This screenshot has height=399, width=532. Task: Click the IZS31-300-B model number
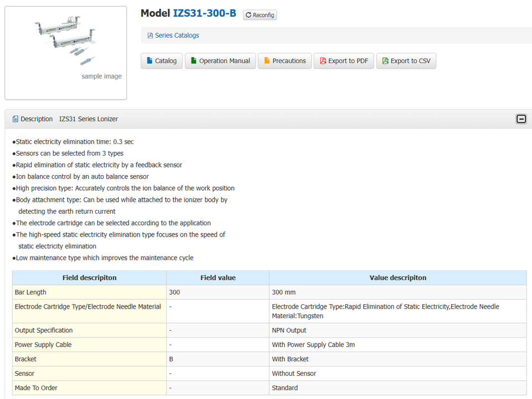pos(204,13)
